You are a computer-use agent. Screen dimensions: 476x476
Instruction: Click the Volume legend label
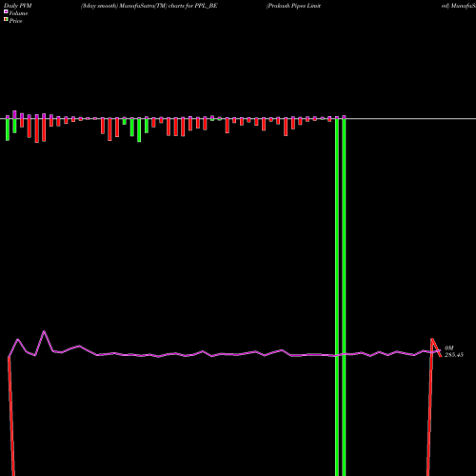(x=18, y=13)
